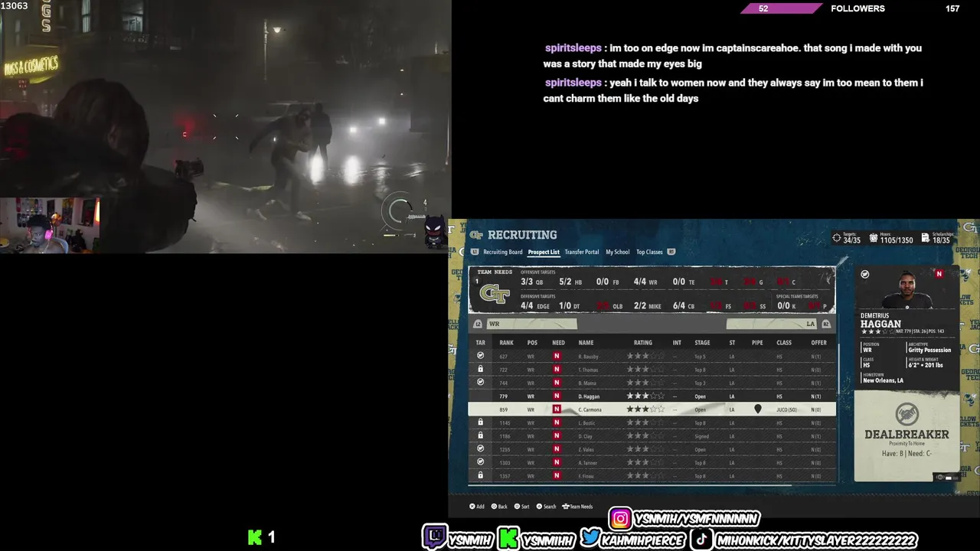The height and width of the screenshot is (551, 980).
Task: Select the Prospect List tab
Action: 544,252
